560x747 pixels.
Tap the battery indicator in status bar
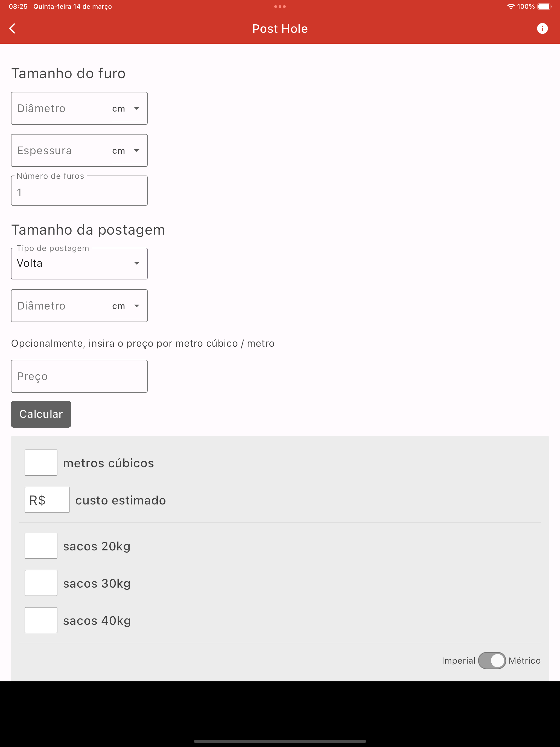tap(544, 6)
